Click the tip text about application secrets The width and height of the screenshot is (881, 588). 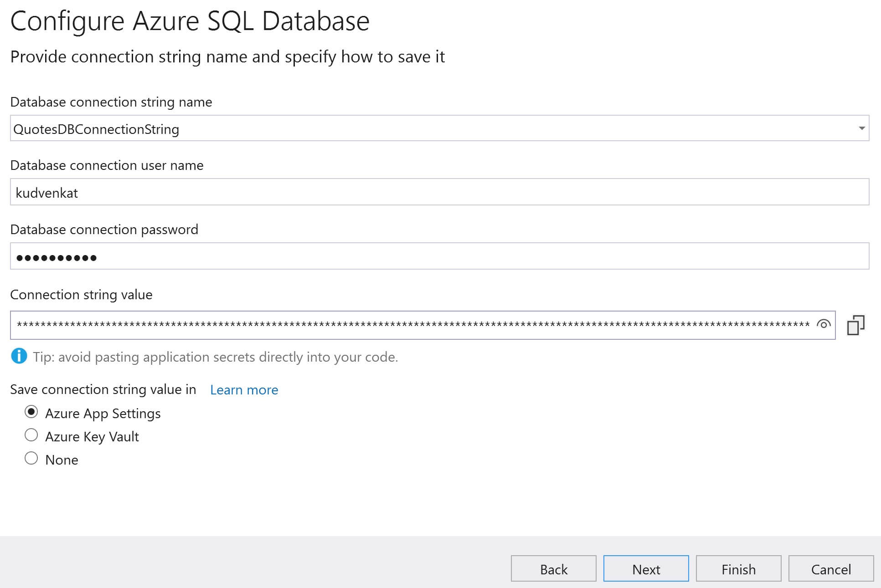click(215, 357)
